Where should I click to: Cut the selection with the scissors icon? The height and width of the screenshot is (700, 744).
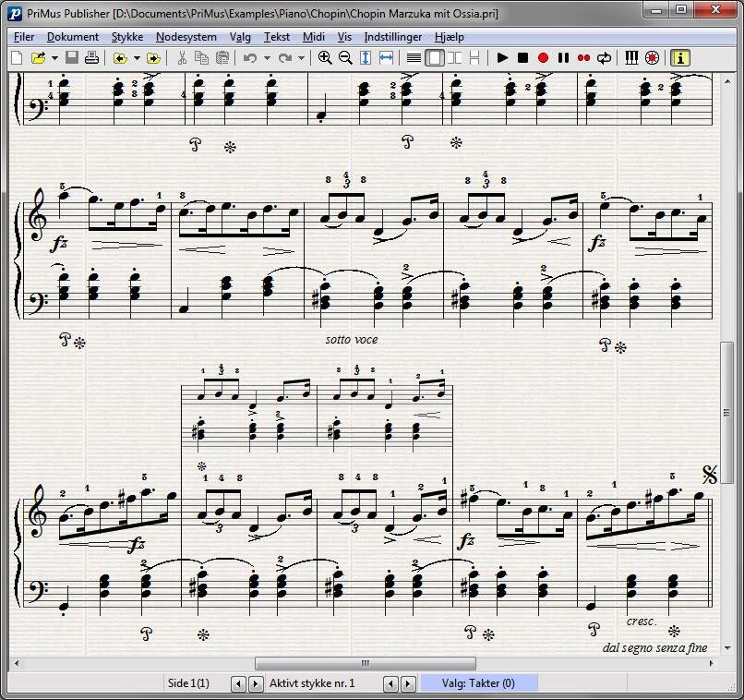click(x=181, y=58)
